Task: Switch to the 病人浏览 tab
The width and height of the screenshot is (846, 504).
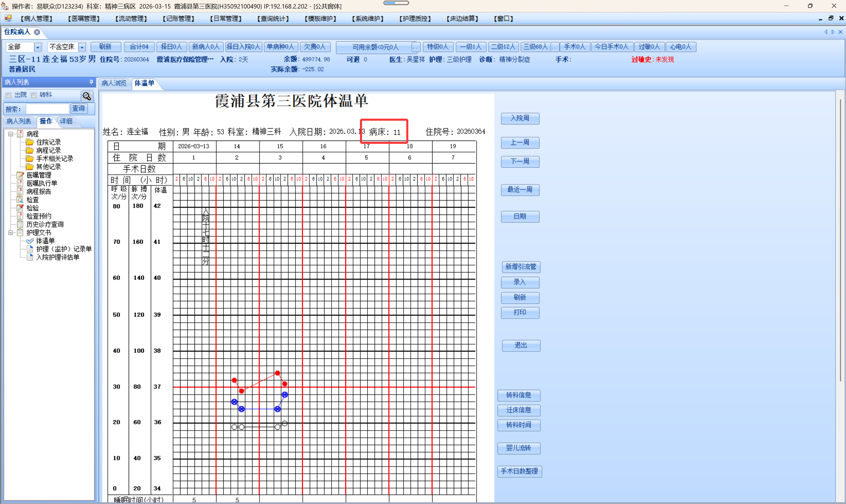Action: coord(114,83)
